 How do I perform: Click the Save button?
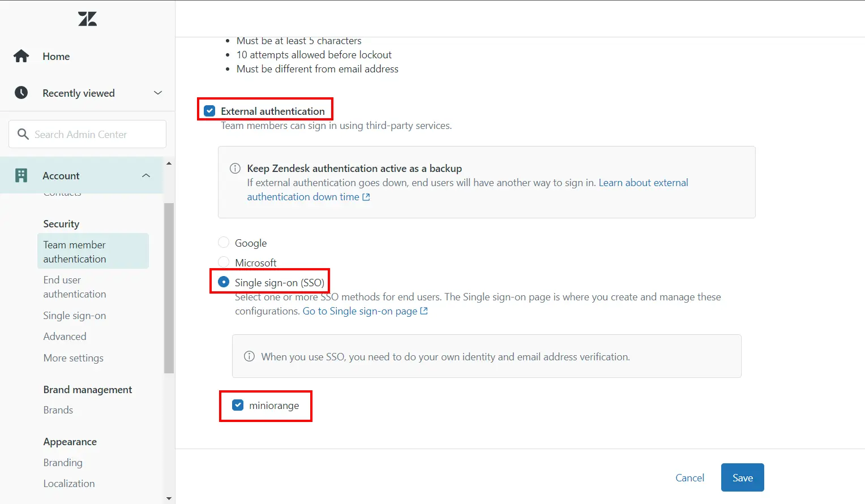click(742, 477)
